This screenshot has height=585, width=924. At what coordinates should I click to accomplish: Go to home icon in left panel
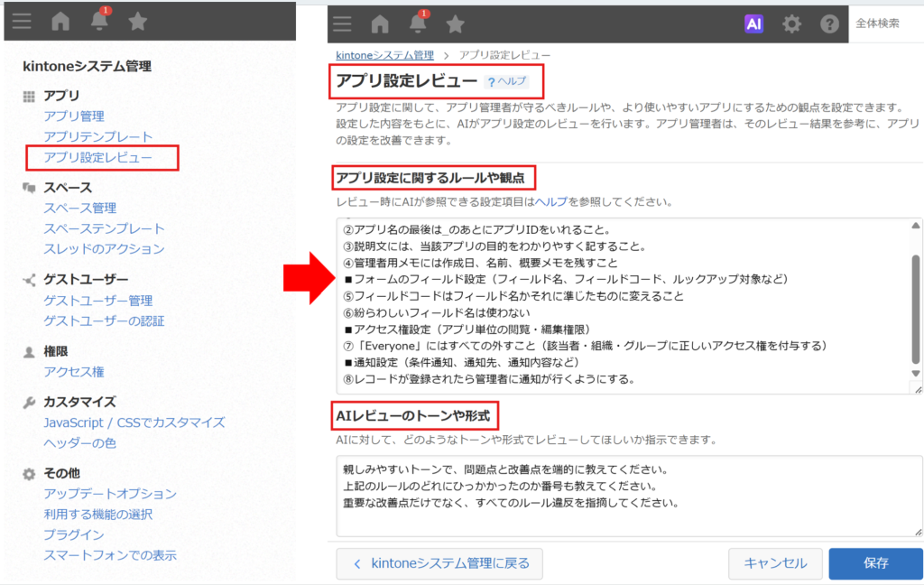tap(60, 22)
